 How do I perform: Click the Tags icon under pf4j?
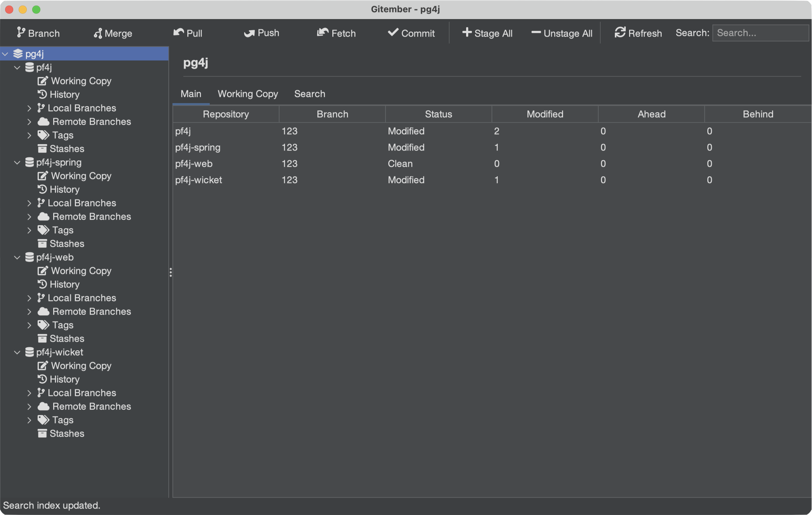43,135
